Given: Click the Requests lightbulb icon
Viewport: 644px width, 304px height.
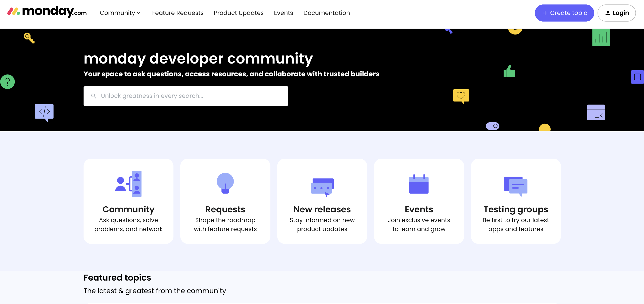Looking at the screenshot, I should 225,183.
